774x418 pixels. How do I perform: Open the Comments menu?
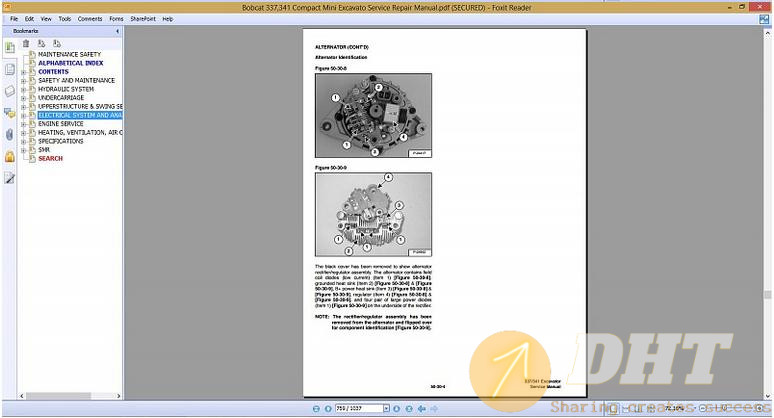click(x=90, y=19)
